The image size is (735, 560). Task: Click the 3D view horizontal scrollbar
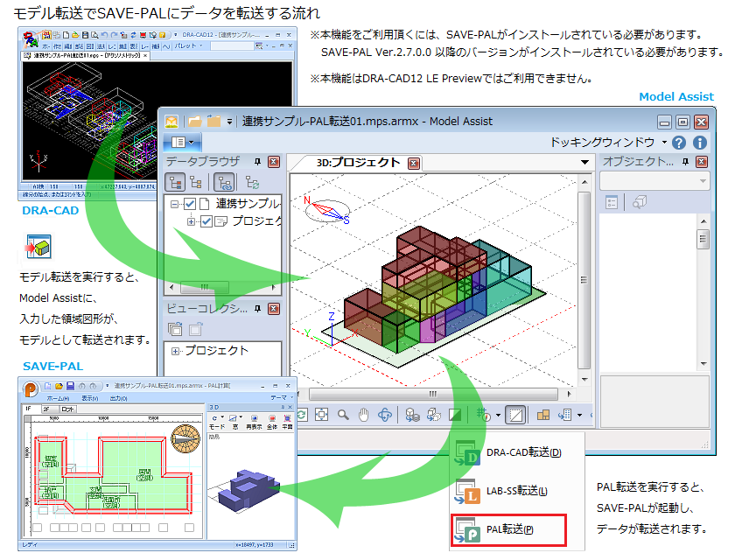[433, 394]
